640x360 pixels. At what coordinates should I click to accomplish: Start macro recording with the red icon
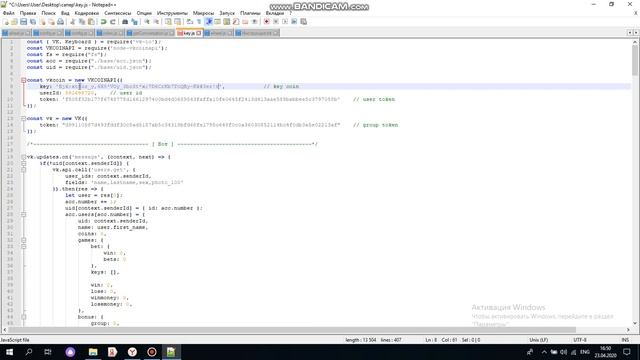(x=266, y=22)
